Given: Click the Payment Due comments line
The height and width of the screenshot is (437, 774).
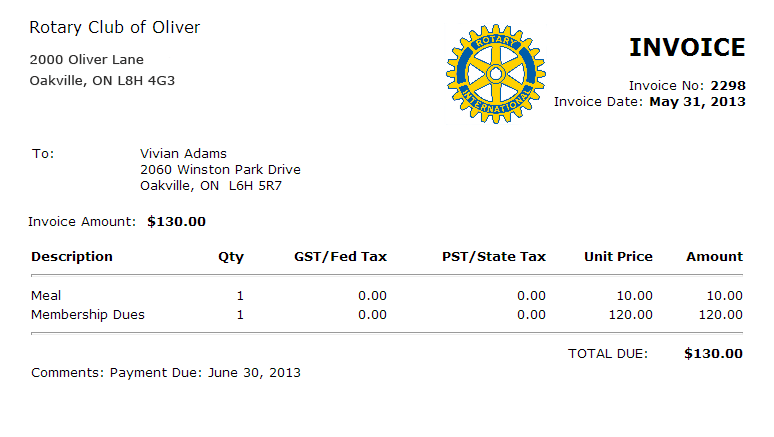Looking at the screenshot, I should pos(166,373).
